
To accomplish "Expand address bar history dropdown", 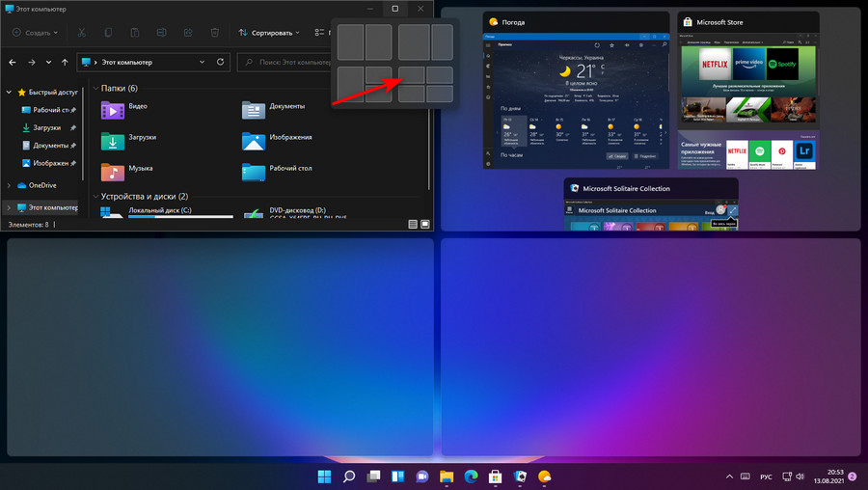I will tap(203, 62).
